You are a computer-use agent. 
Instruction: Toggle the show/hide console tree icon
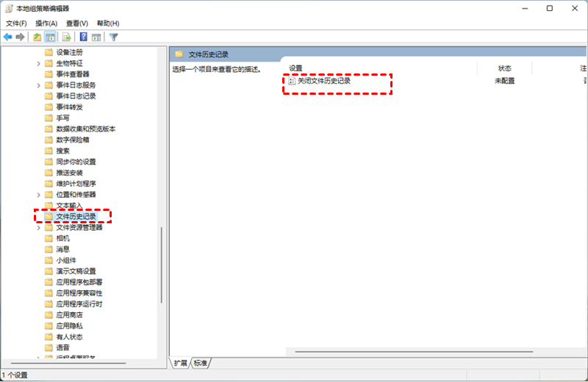pos(50,37)
